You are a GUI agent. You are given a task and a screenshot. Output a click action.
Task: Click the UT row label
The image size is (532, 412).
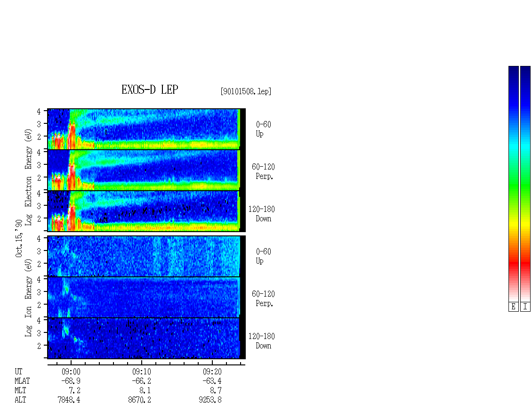click(18, 372)
